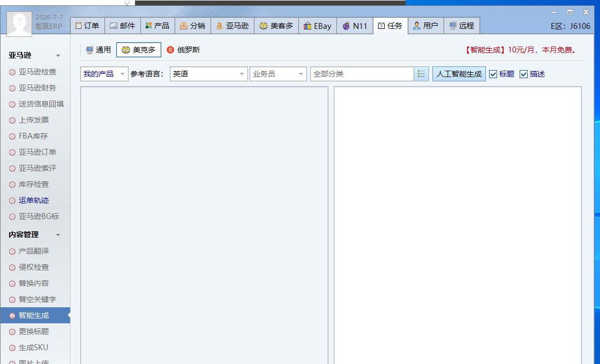Click the user avatar picture

point(19,24)
